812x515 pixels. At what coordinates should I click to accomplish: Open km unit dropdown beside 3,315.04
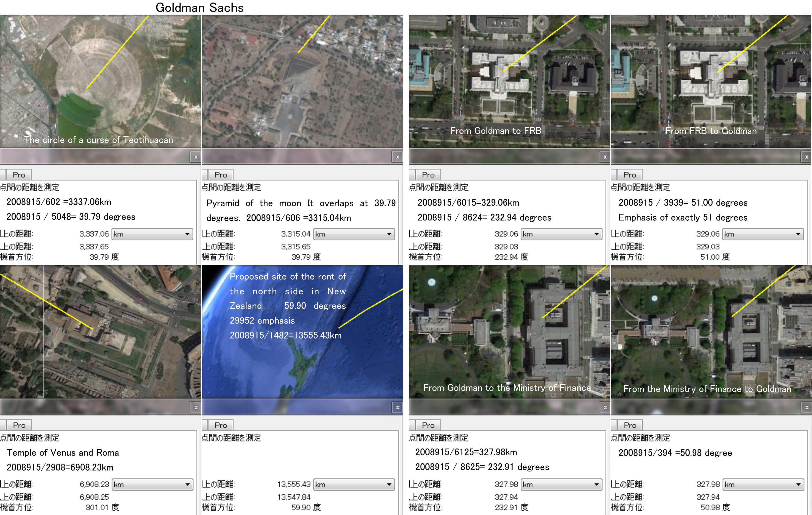[x=354, y=234]
